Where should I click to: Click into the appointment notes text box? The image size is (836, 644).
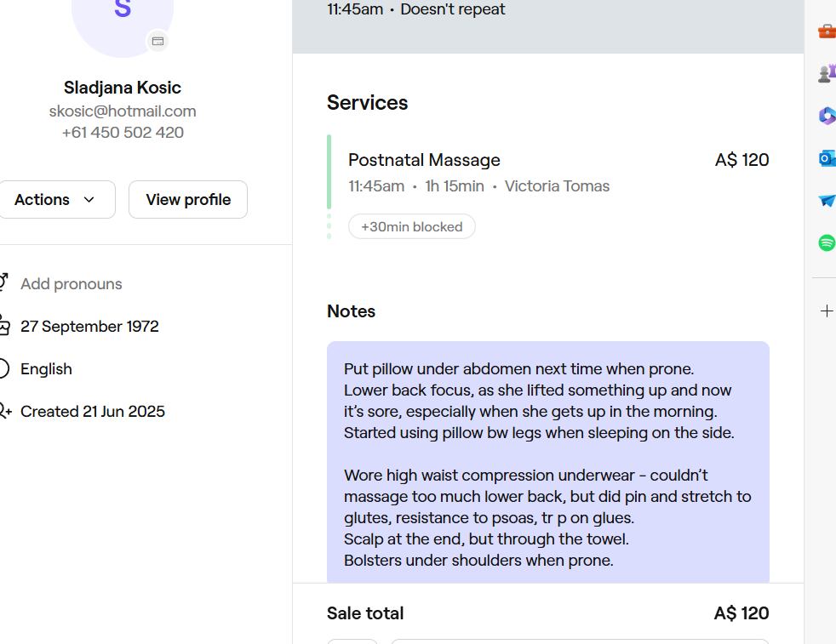[x=547, y=464]
